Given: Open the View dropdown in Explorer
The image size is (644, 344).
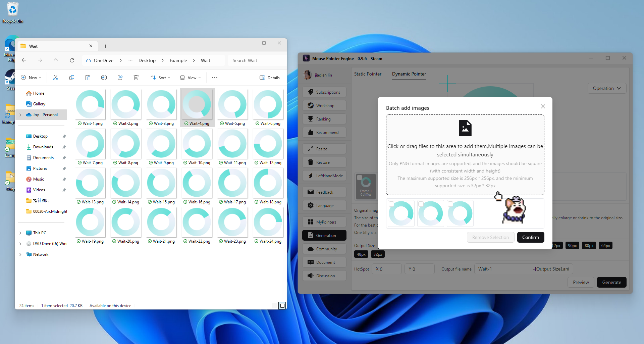Looking at the screenshot, I should point(191,78).
